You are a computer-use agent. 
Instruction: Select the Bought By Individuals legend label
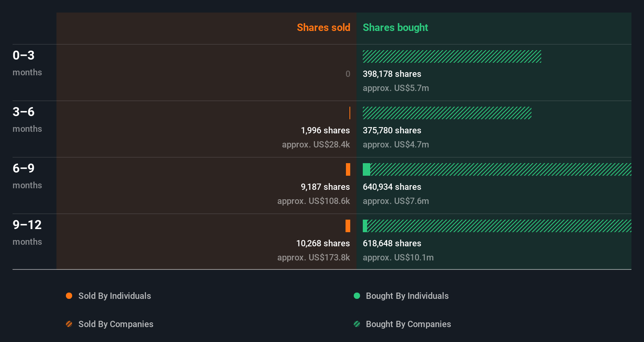click(407, 296)
